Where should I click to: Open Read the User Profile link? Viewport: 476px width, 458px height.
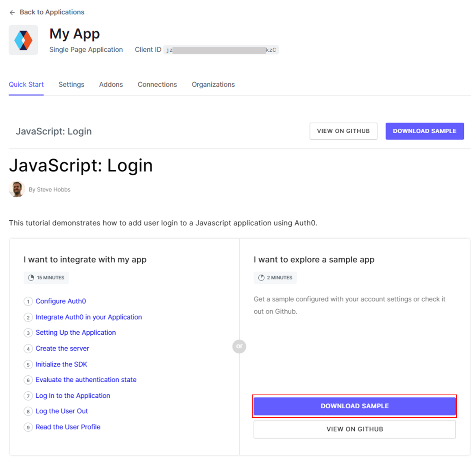68,427
